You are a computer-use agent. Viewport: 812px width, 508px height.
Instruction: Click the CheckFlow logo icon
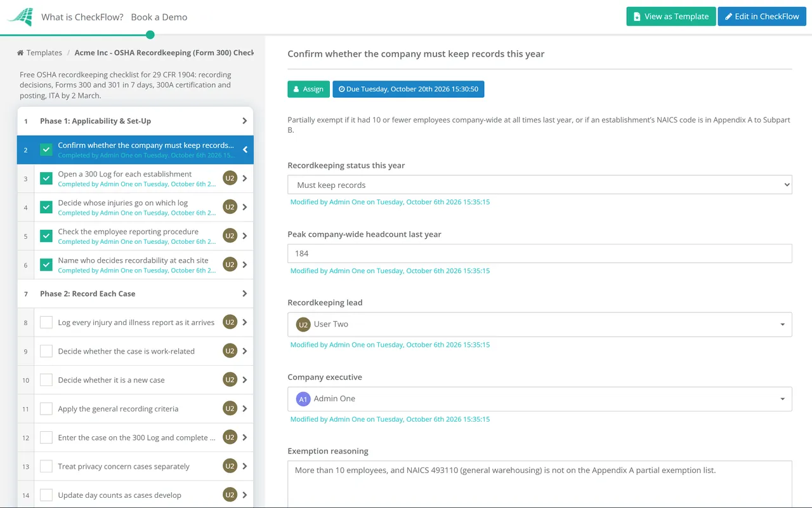point(20,17)
